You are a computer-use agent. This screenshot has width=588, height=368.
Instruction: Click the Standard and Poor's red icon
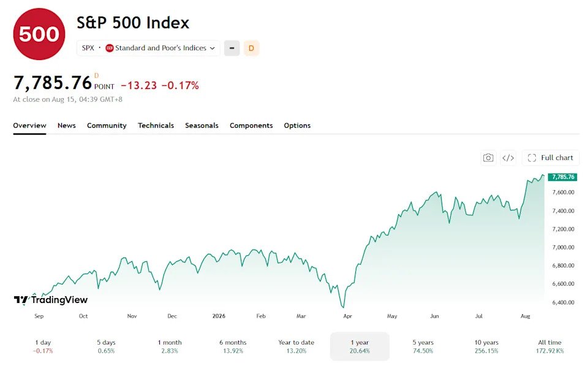pos(110,48)
